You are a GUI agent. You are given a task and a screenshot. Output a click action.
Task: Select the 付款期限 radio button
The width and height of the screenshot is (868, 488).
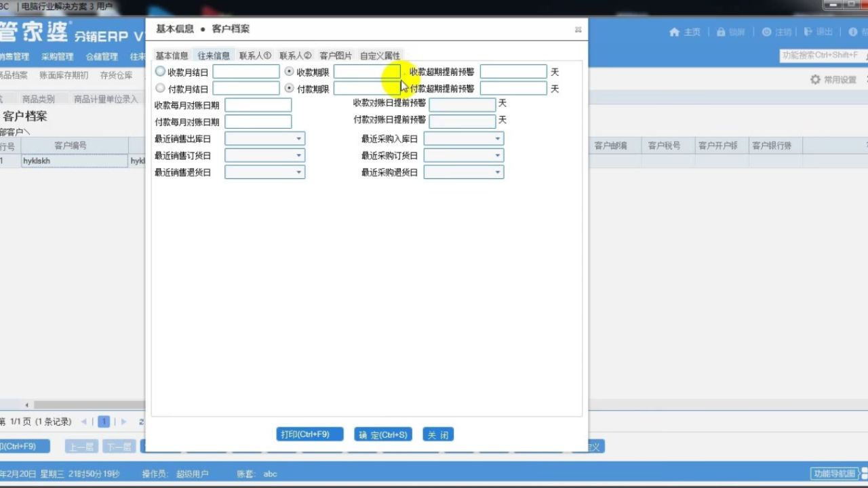(x=290, y=88)
